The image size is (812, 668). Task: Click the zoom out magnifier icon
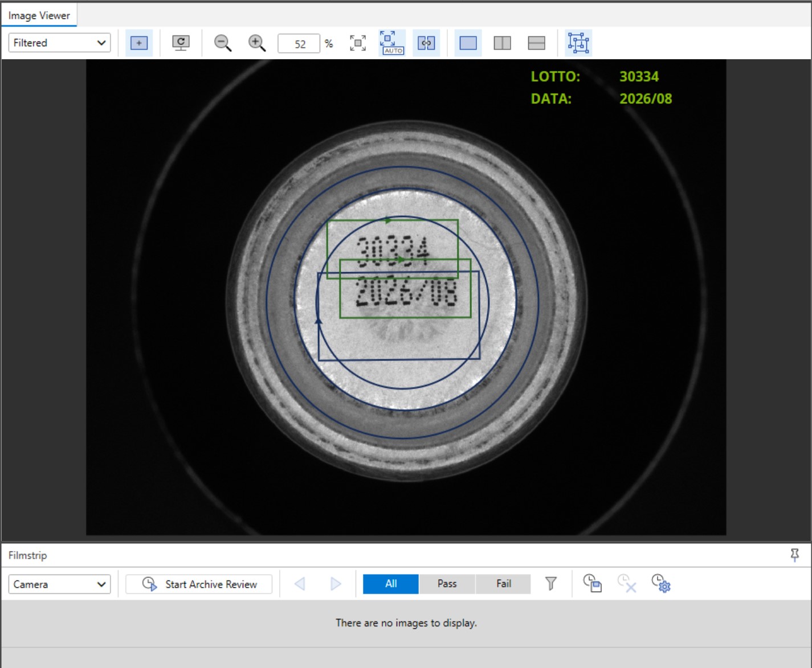pos(222,43)
